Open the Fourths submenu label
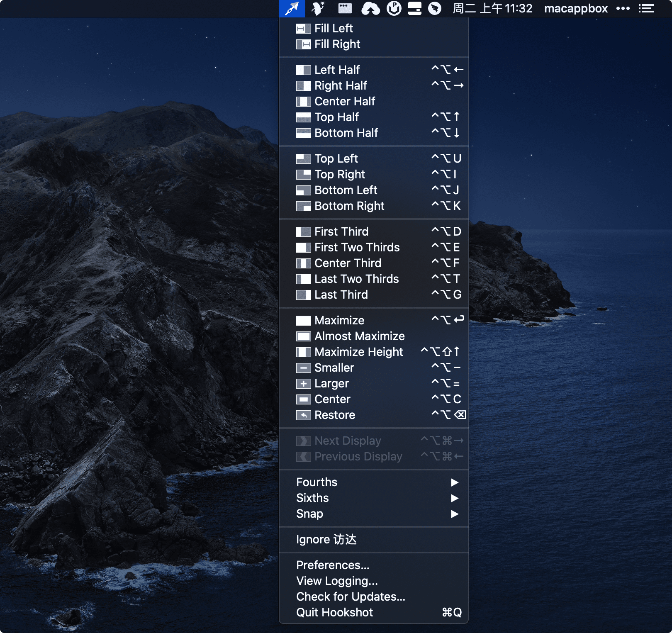Viewport: 672px width, 633px height. tap(317, 482)
